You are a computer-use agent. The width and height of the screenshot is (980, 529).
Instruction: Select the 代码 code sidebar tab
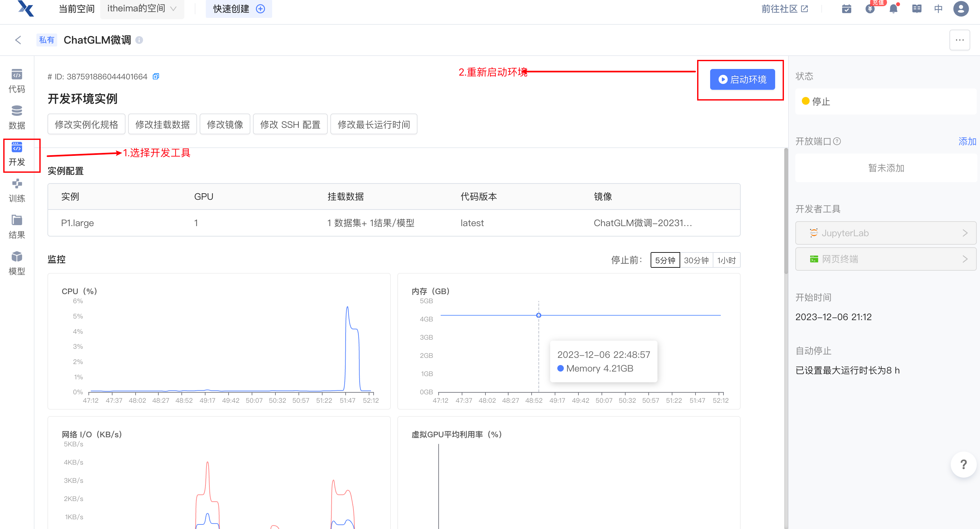click(17, 81)
